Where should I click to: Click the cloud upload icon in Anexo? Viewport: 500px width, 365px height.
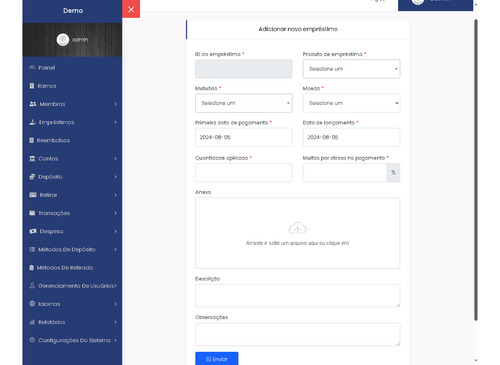297,228
